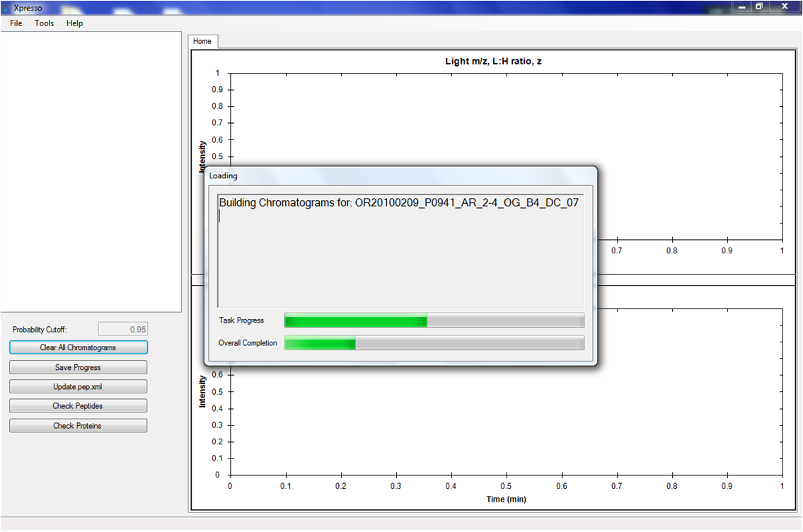Open the File menu

[16, 23]
